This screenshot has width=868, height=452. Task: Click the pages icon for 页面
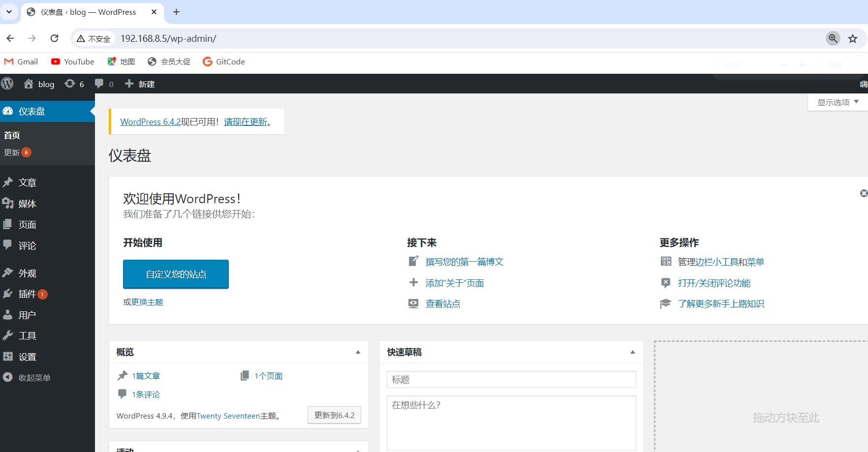[x=8, y=224]
